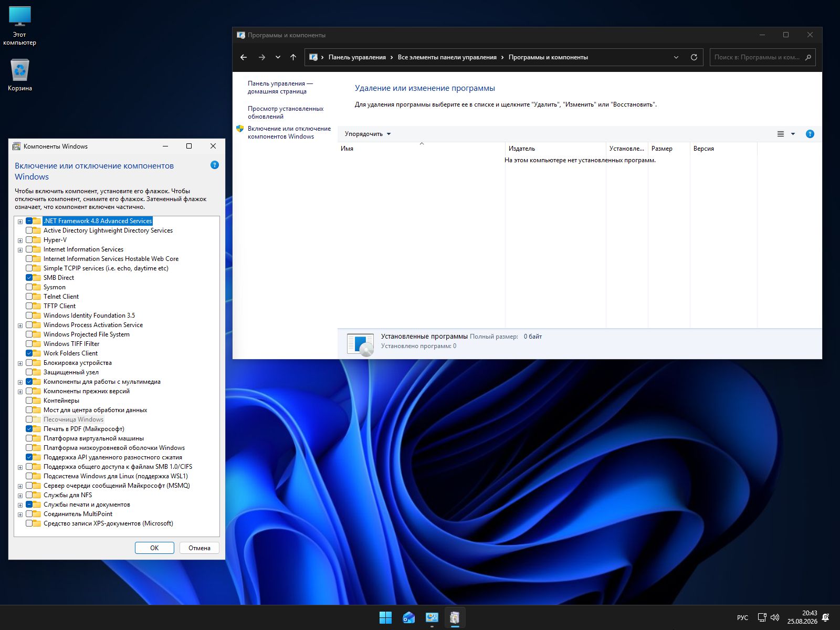This screenshot has height=630, width=840.
Task: Open the Outlook taskbar icon
Action: [408, 617]
